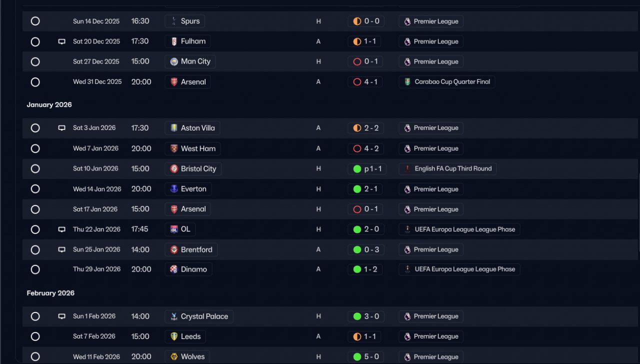Click the Carabao Cup competition icon
This screenshot has width=640, height=364.
click(x=407, y=82)
